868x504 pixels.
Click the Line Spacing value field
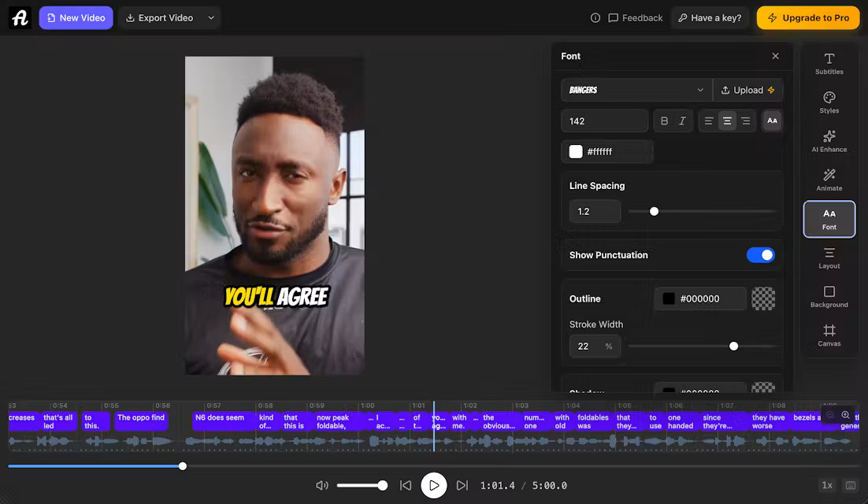click(x=595, y=211)
